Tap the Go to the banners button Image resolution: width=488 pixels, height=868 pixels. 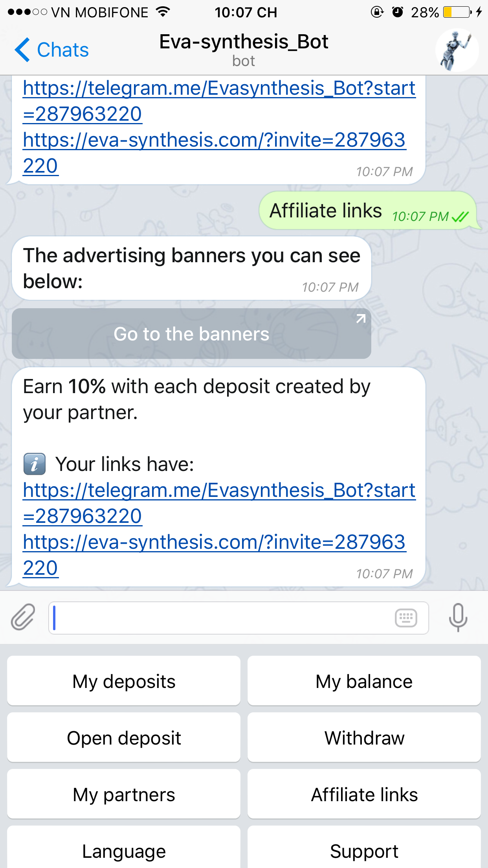click(x=191, y=333)
